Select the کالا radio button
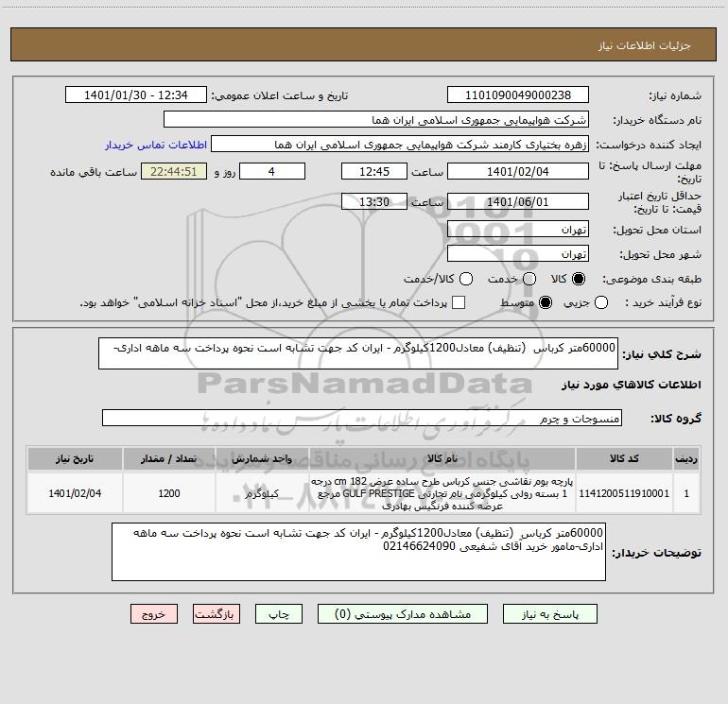The image size is (728, 704). click(x=579, y=279)
